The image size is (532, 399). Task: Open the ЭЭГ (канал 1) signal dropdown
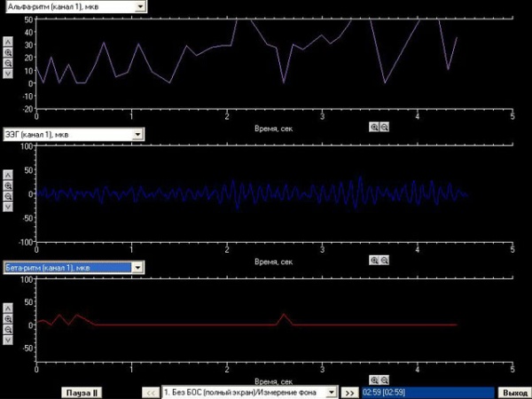(137, 135)
